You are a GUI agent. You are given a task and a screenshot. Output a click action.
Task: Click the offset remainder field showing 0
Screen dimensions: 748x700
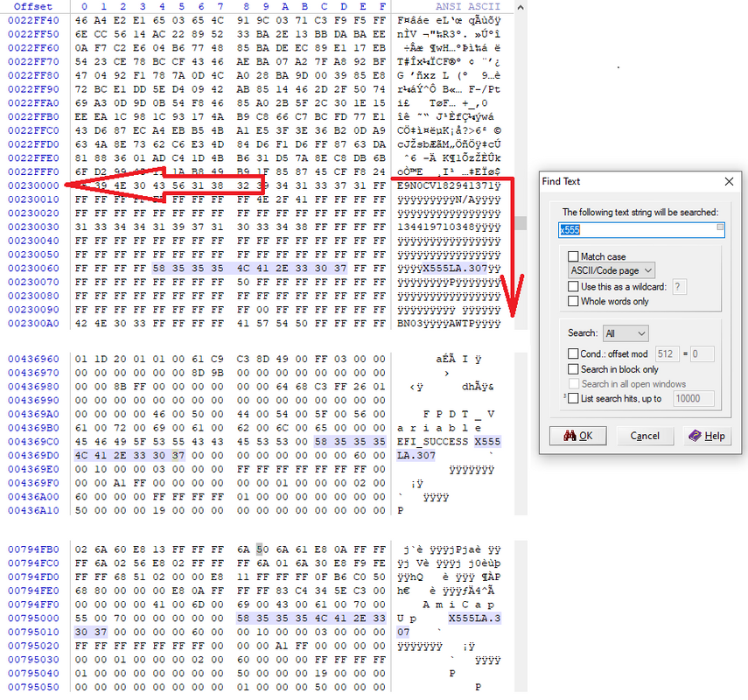[703, 354]
